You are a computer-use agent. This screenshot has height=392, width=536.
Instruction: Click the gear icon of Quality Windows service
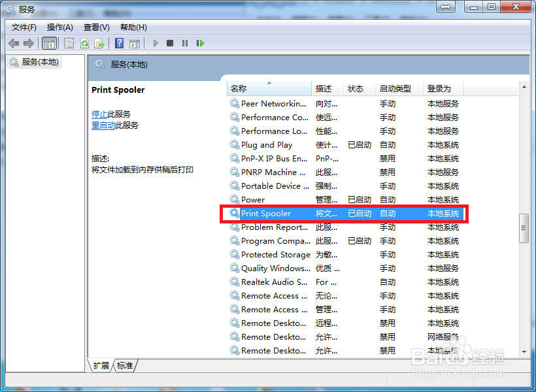tap(234, 268)
